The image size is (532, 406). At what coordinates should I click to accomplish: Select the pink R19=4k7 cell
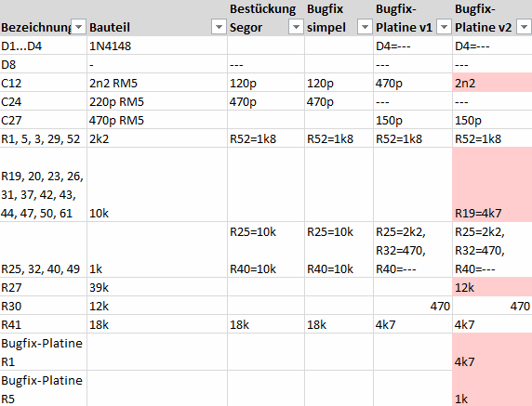tap(492, 185)
